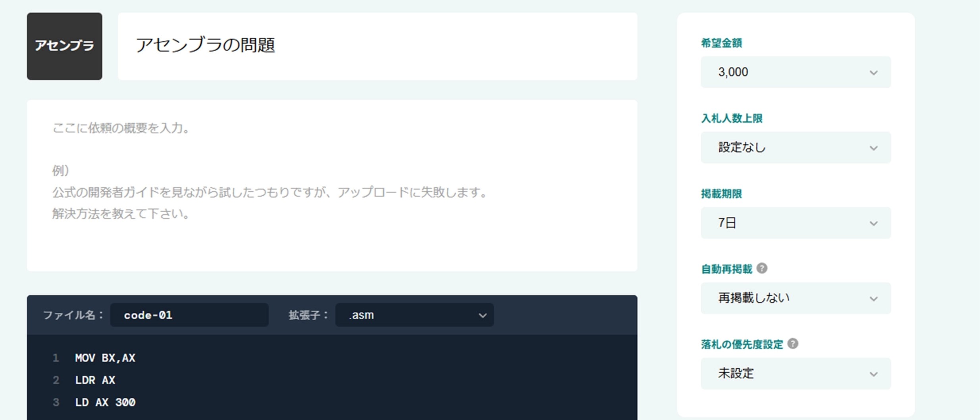
Task: Click the chevron arrow in the 3,000 dropdown
Action: pos(873,73)
